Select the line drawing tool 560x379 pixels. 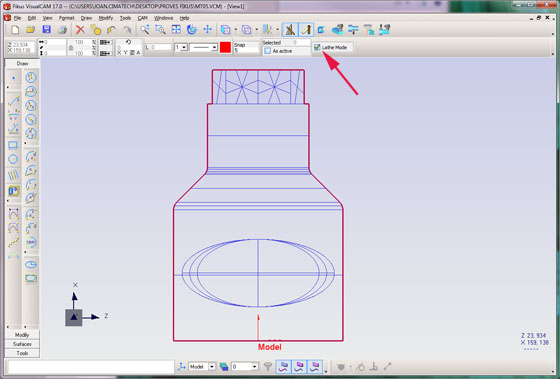[x=13, y=101]
